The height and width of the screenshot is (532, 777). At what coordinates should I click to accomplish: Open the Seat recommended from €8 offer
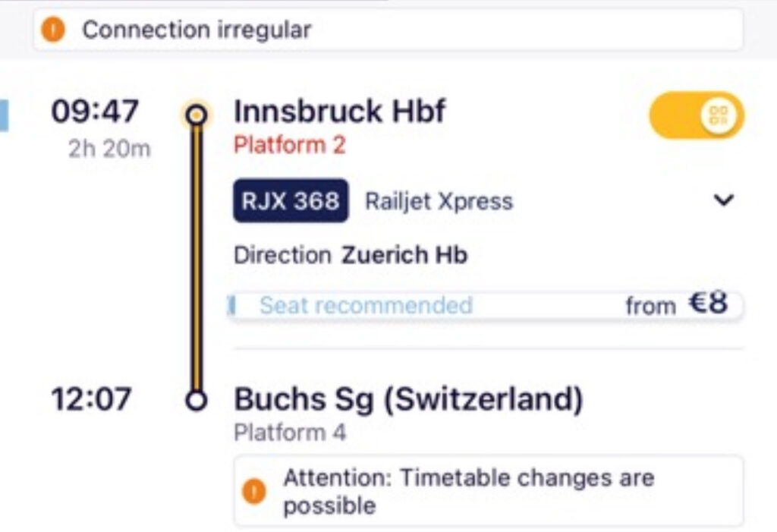coord(485,305)
